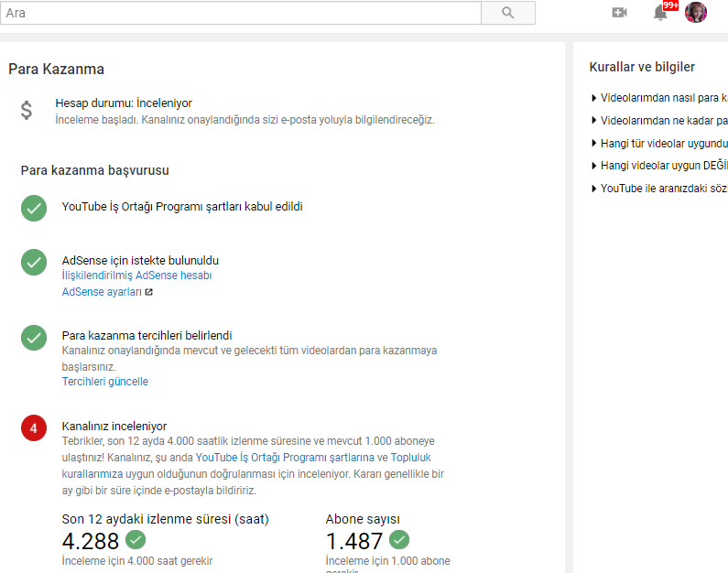Open the AdSense ayarları link
The width and height of the screenshot is (728, 573).
[102, 292]
